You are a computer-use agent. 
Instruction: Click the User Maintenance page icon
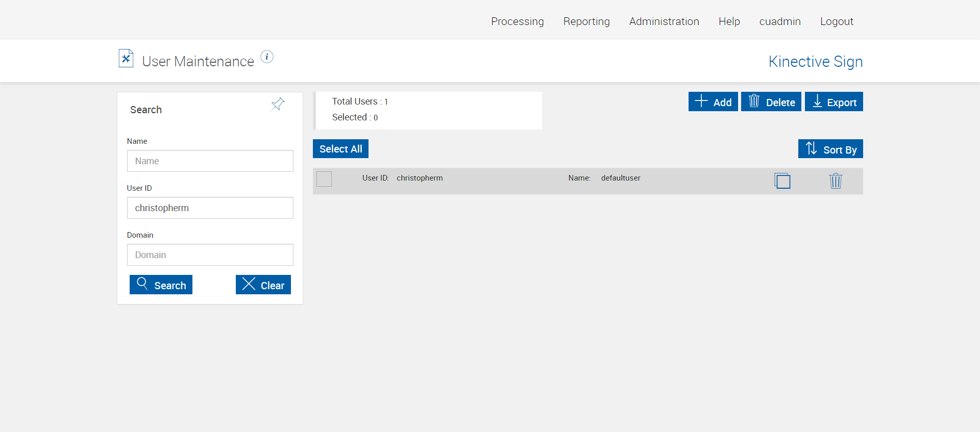coord(126,58)
